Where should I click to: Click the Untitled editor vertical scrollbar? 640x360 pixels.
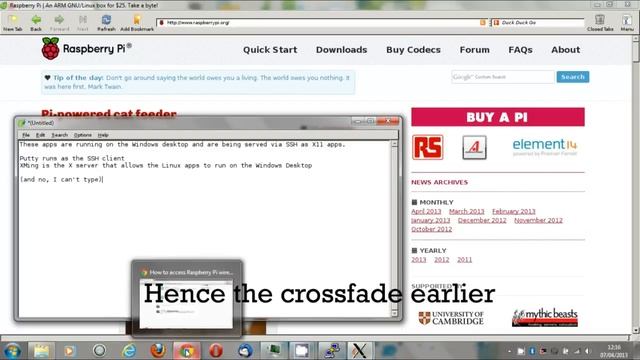coord(394,229)
